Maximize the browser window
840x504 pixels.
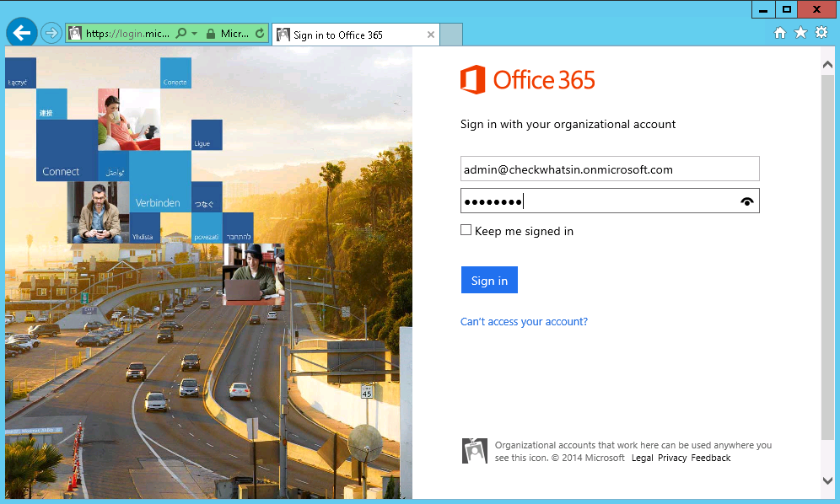coord(786,9)
